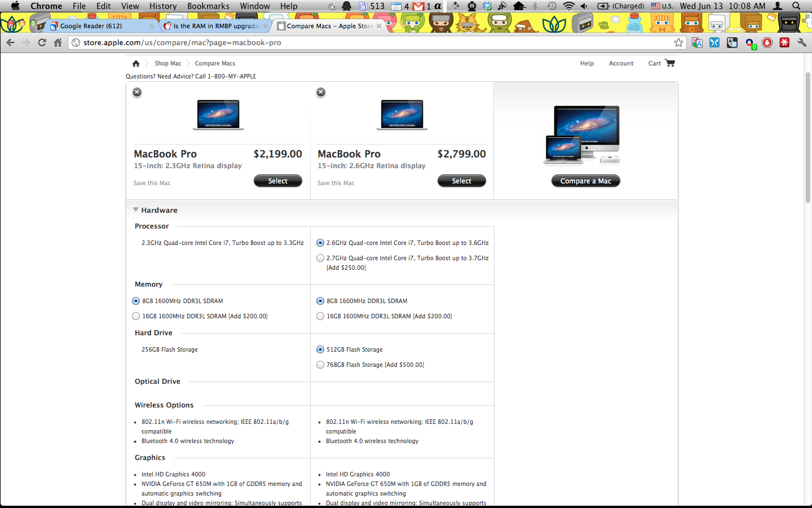The width and height of the screenshot is (812, 508).
Task: Open the battery Charged status menu
Action: click(620, 6)
